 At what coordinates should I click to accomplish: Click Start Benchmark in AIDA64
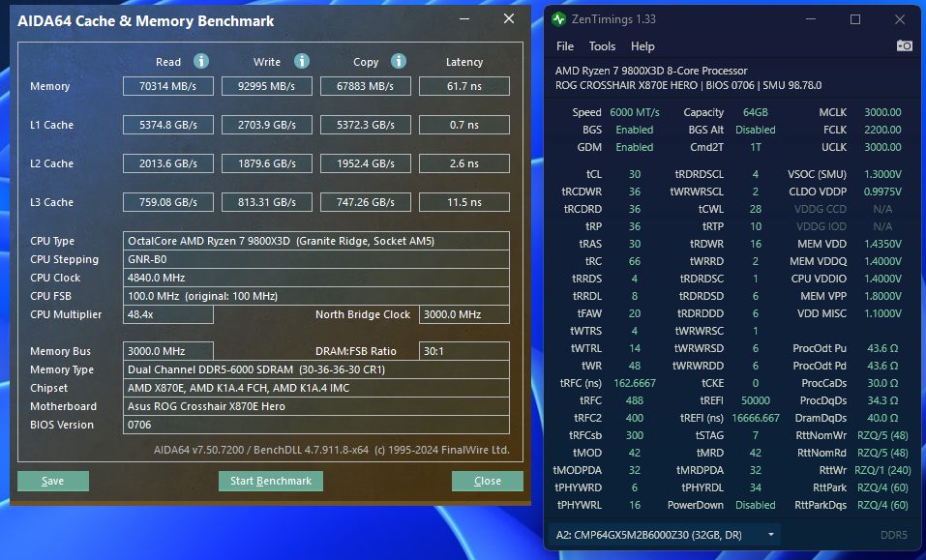[x=271, y=481]
